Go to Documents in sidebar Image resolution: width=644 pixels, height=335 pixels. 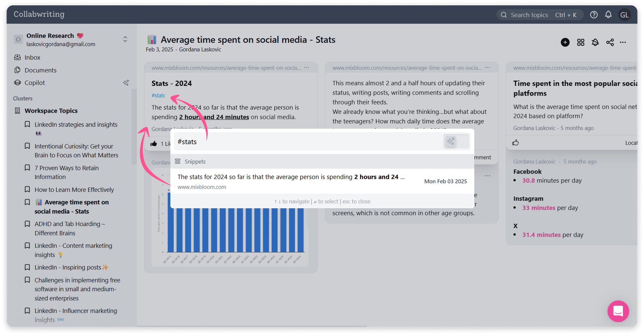click(40, 70)
